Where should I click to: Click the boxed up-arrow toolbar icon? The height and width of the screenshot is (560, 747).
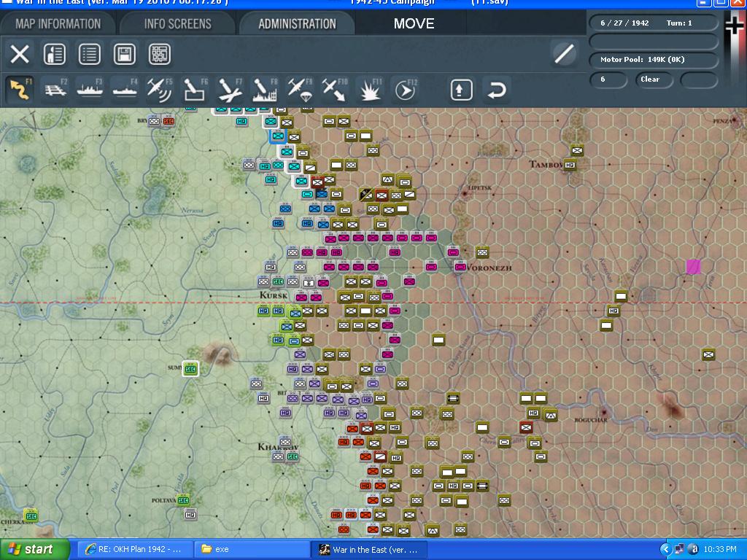461,90
